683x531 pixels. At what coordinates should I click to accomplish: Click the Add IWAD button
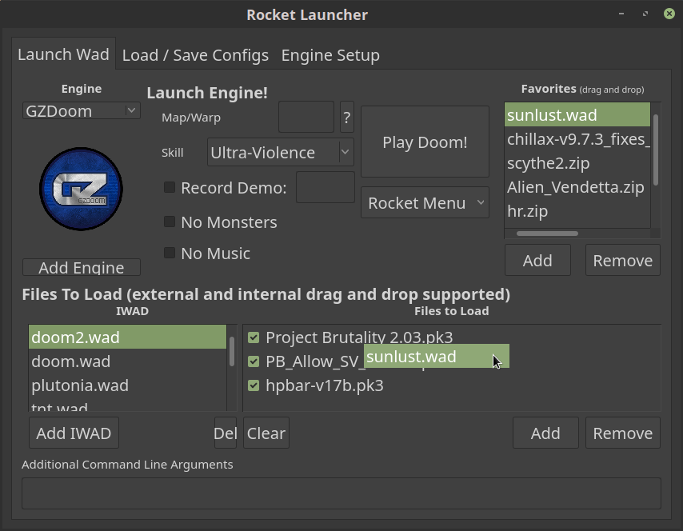pyautogui.click(x=75, y=433)
